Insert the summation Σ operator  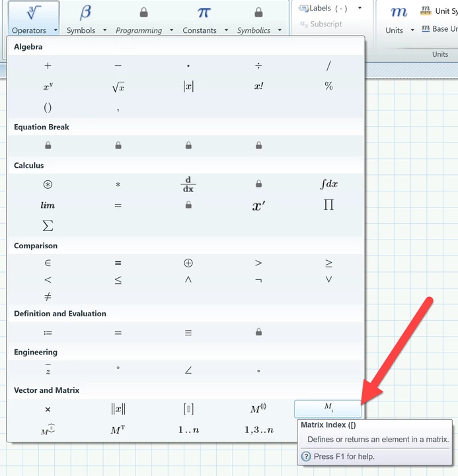click(48, 226)
